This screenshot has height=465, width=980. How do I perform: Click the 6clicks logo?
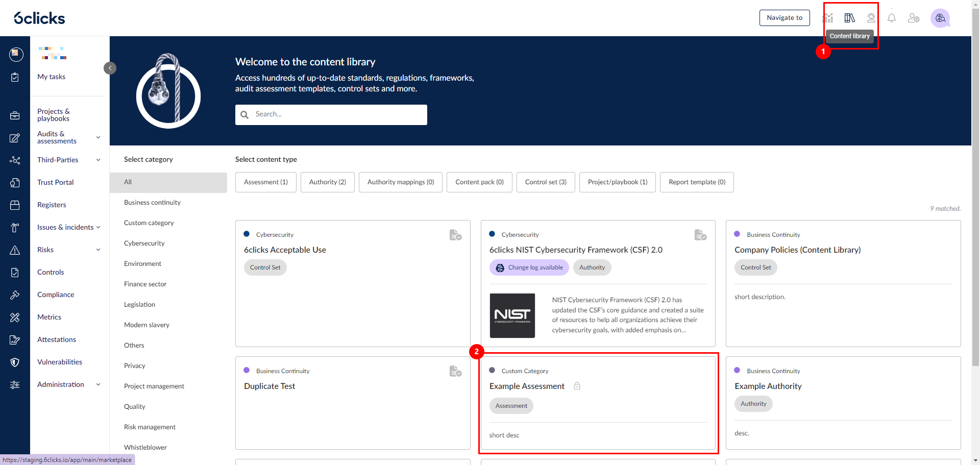pos(39,18)
